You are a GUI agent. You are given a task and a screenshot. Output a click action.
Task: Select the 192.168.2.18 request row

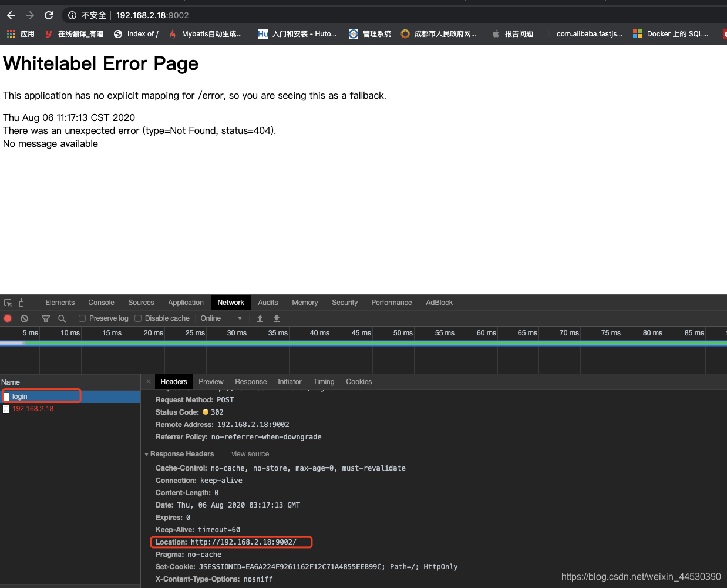click(70, 409)
